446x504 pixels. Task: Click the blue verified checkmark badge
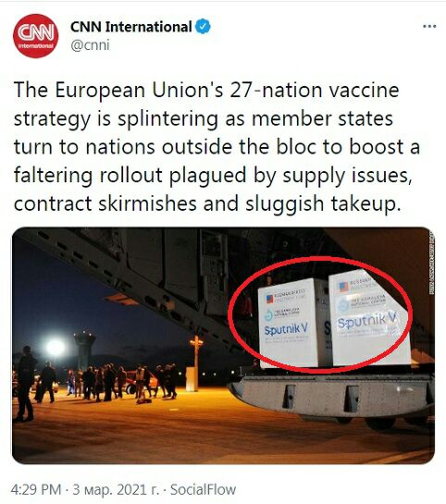click(203, 27)
